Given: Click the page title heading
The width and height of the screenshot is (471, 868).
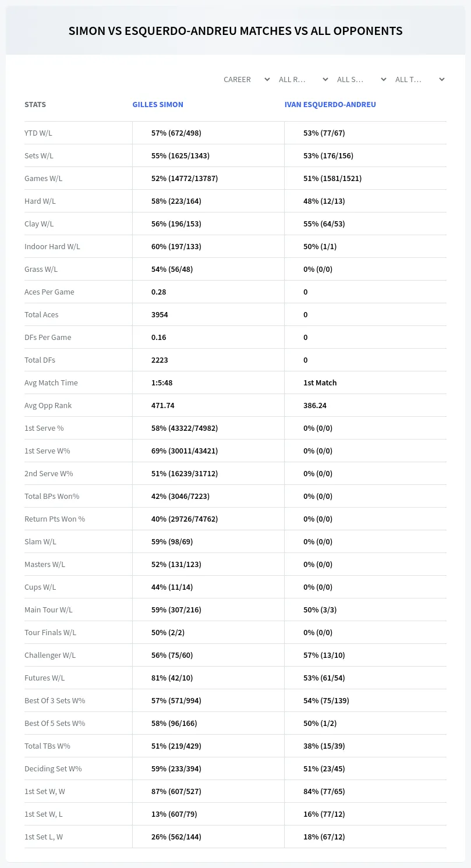Looking at the screenshot, I should pos(235,31).
